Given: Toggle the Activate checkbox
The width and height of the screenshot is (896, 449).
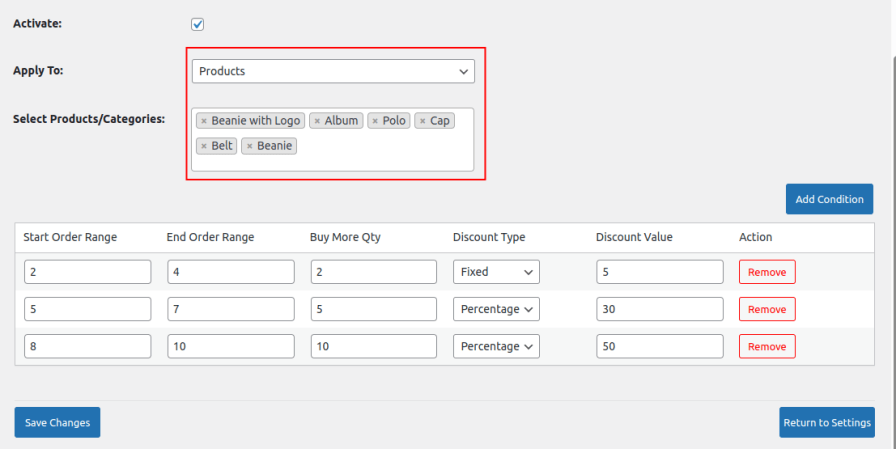Looking at the screenshot, I should [x=198, y=24].
